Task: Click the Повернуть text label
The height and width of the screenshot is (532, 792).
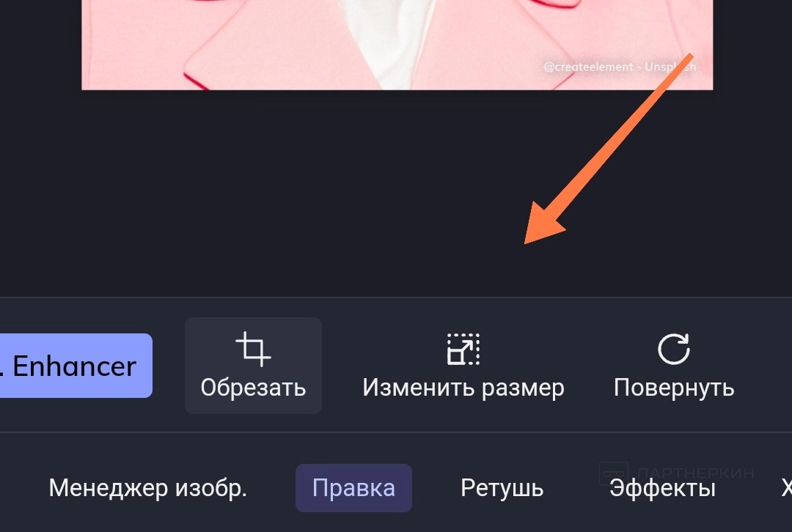Action: [674, 388]
